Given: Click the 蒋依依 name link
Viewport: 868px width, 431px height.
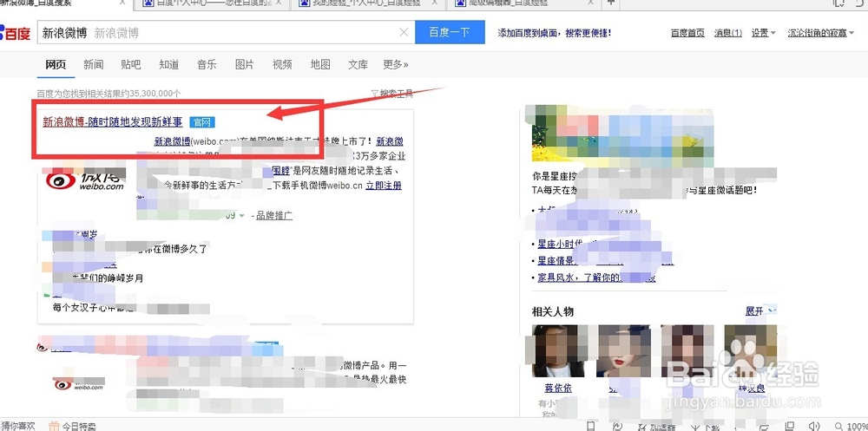Looking at the screenshot, I should click(558, 389).
